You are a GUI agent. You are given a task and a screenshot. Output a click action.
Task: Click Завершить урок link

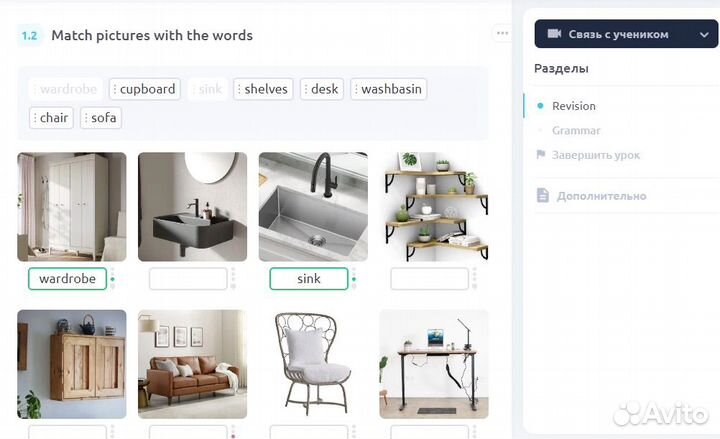coord(596,155)
